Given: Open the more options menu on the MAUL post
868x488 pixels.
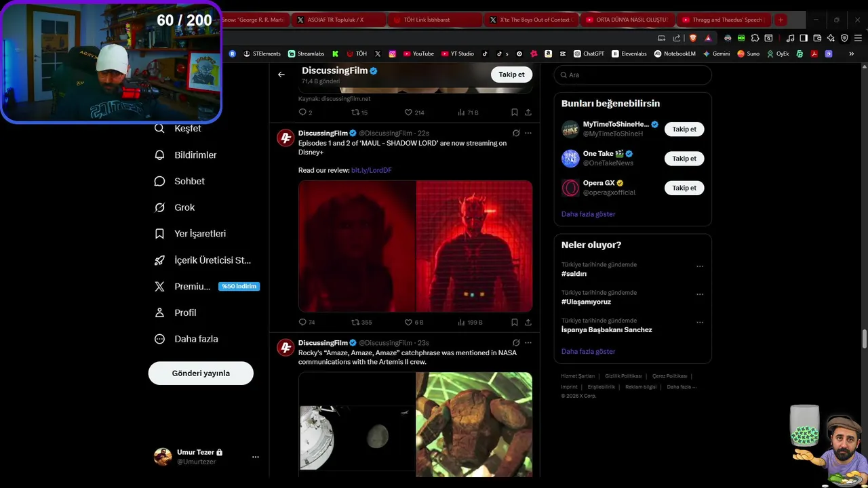Looking at the screenshot, I should [528, 134].
